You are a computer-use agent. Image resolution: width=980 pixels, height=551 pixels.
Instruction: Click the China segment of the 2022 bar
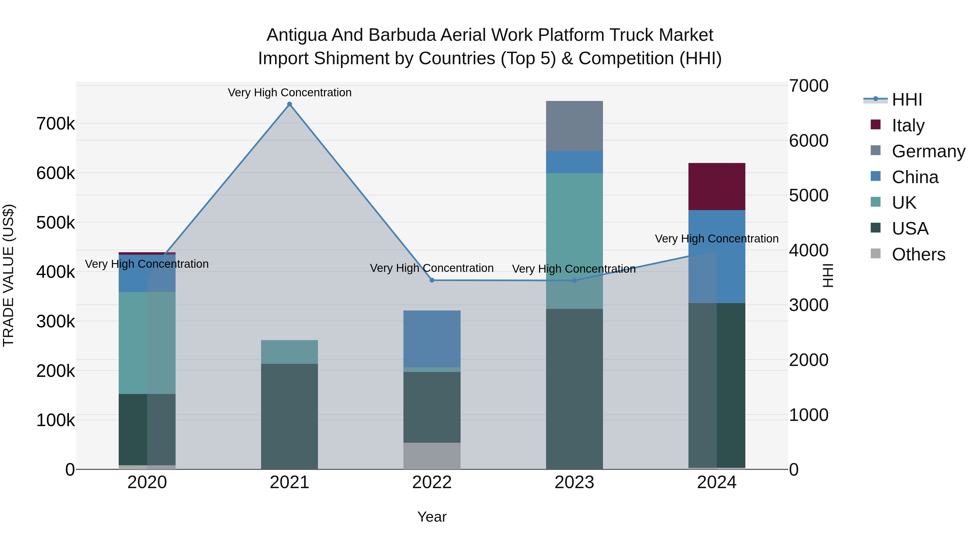pyautogui.click(x=432, y=339)
